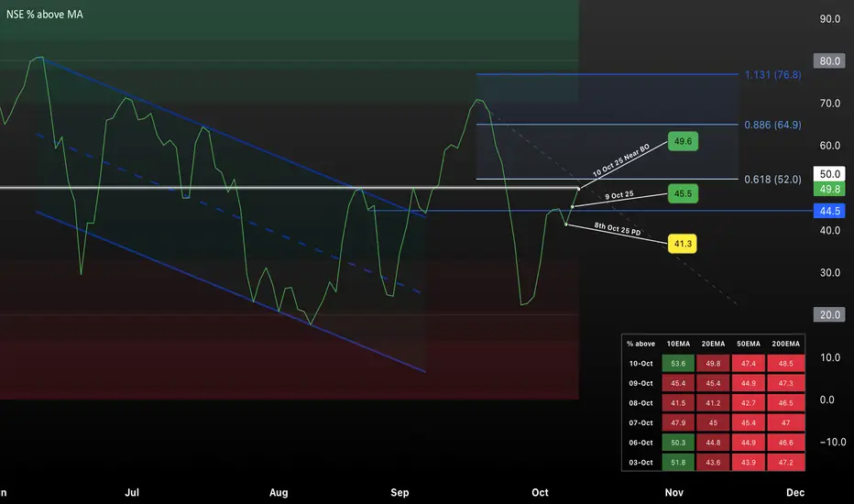
Task: Click the 200EMA column header
Action: coord(785,344)
